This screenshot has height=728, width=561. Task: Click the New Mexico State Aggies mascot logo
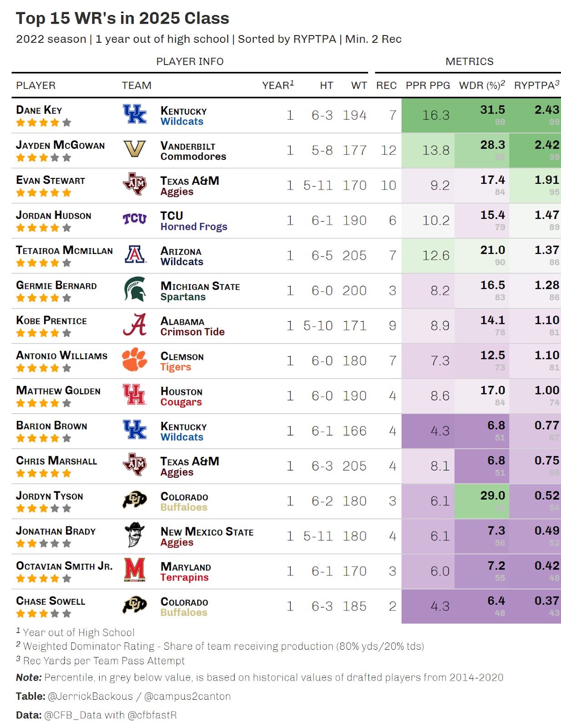click(135, 535)
